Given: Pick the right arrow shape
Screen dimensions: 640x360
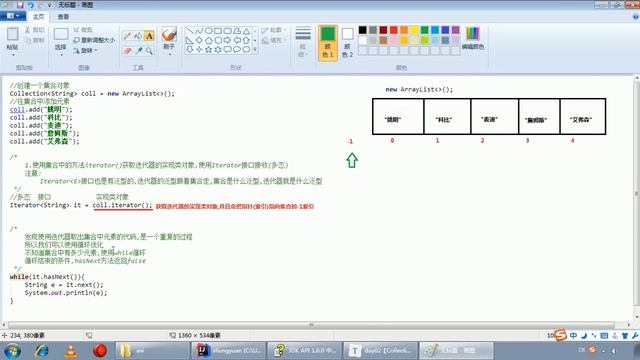Looking at the screenshot, I should [227, 40].
